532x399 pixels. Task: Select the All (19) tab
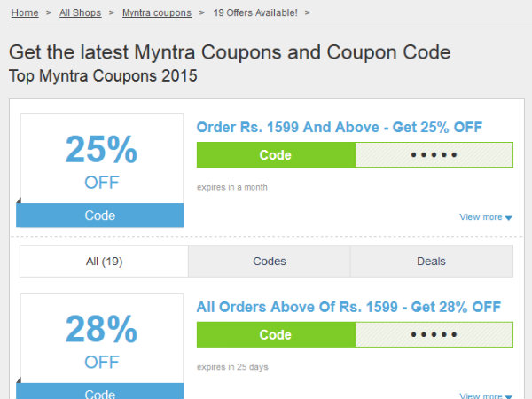(x=104, y=262)
